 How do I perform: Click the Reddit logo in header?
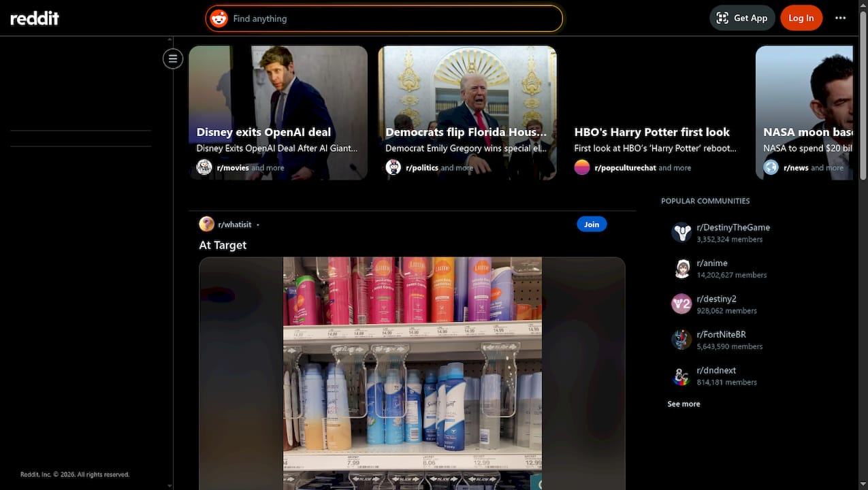[35, 18]
